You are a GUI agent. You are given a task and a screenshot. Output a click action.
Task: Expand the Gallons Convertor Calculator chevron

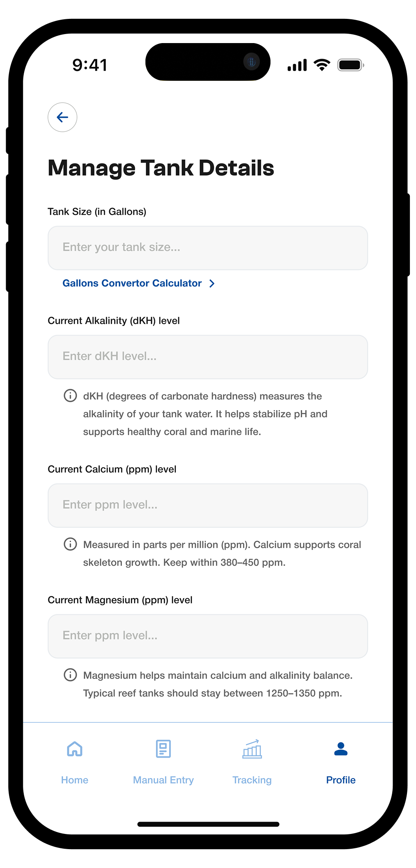click(x=212, y=283)
